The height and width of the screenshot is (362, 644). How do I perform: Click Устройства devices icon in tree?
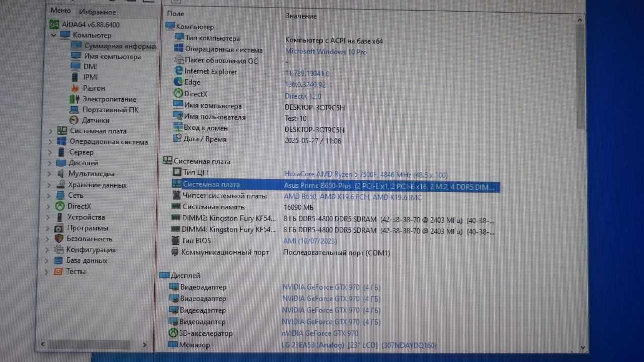point(60,217)
